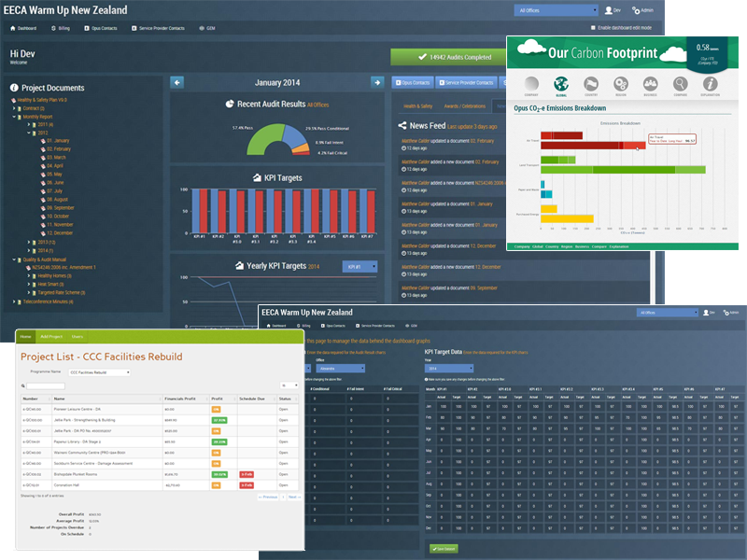Click the Save Dataset button

coord(444,549)
